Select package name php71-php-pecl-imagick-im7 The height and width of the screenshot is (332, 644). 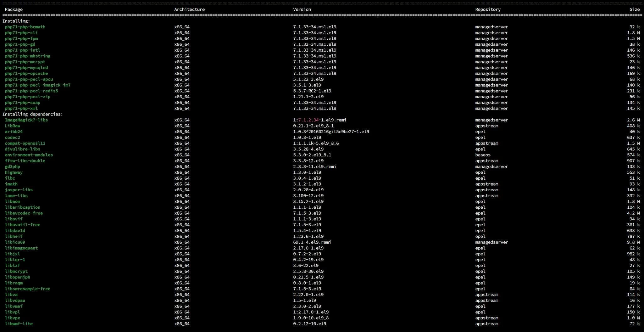[38, 85]
